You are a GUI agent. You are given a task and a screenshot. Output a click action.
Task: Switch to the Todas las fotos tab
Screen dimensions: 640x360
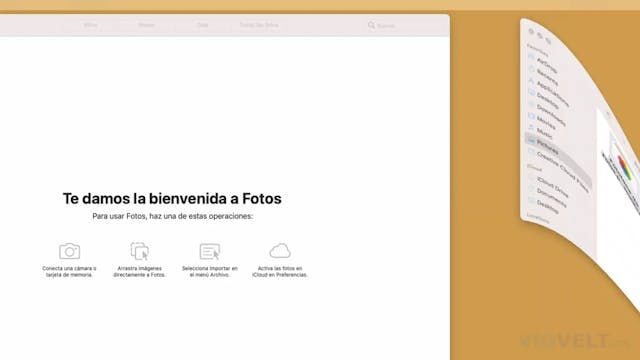pos(259,25)
